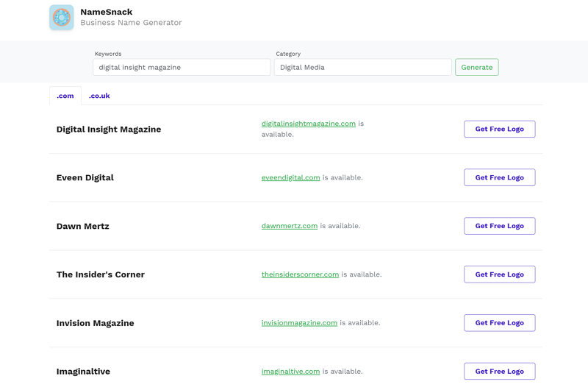Get free logo for Dawn Mertz
Screen dimensions: 588x390
(499, 226)
